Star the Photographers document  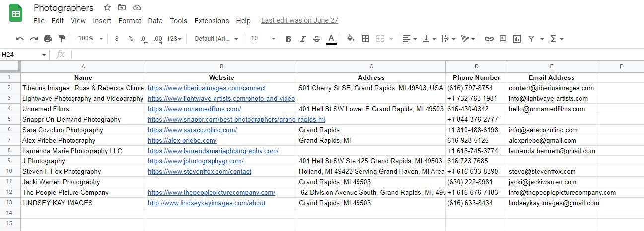coord(107,7)
